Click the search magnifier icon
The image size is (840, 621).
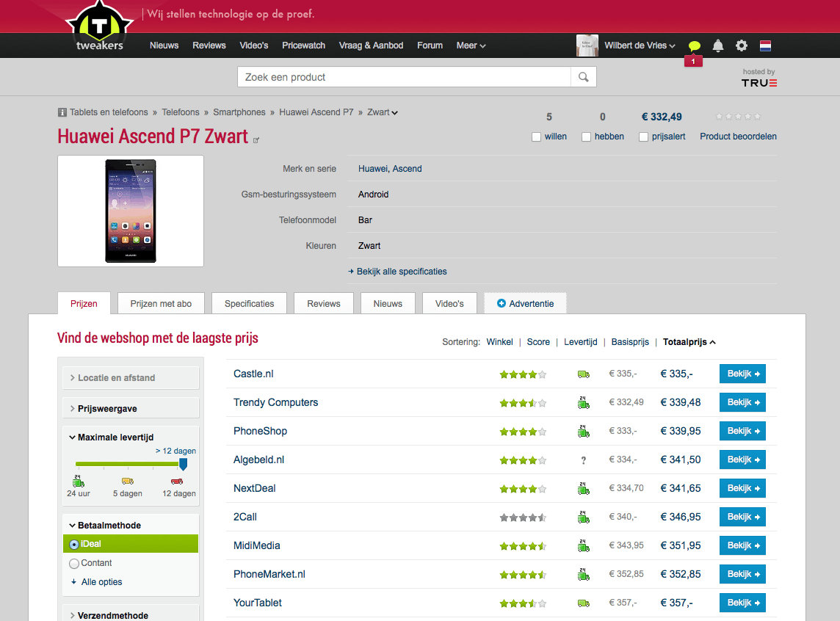[583, 76]
